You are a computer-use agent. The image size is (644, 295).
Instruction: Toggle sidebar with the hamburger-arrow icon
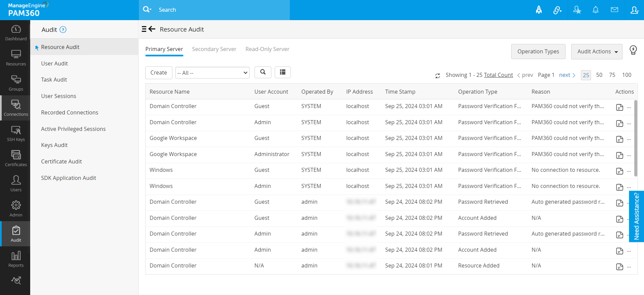pos(149,29)
